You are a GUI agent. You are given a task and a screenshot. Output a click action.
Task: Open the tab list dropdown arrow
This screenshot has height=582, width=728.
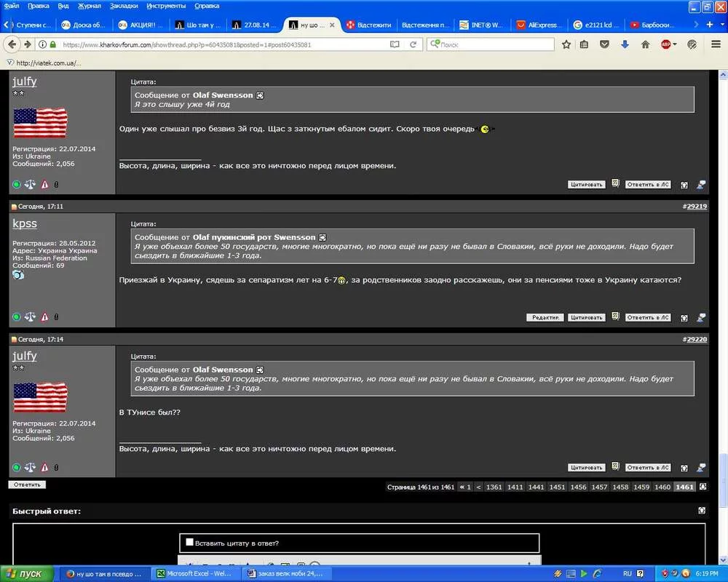(x=722, y=25)
